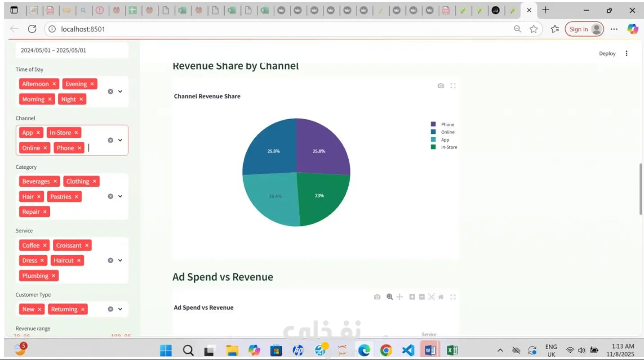The height and width of the screenshot is (360, 644).
Task: Click the Sign in button
Action: (x=584, y=29)
